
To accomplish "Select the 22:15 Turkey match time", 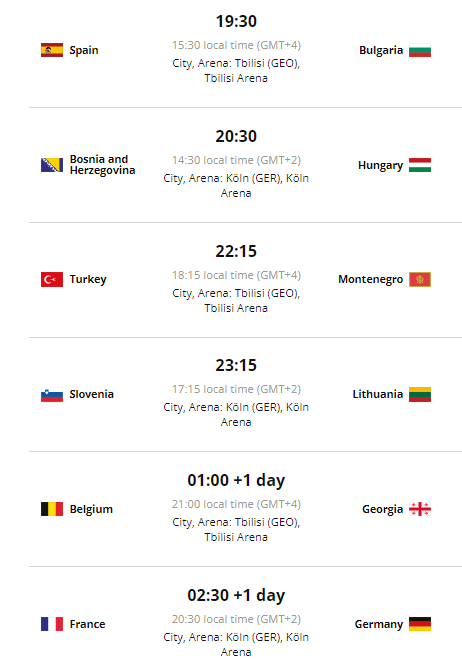I will pos(236,251).
